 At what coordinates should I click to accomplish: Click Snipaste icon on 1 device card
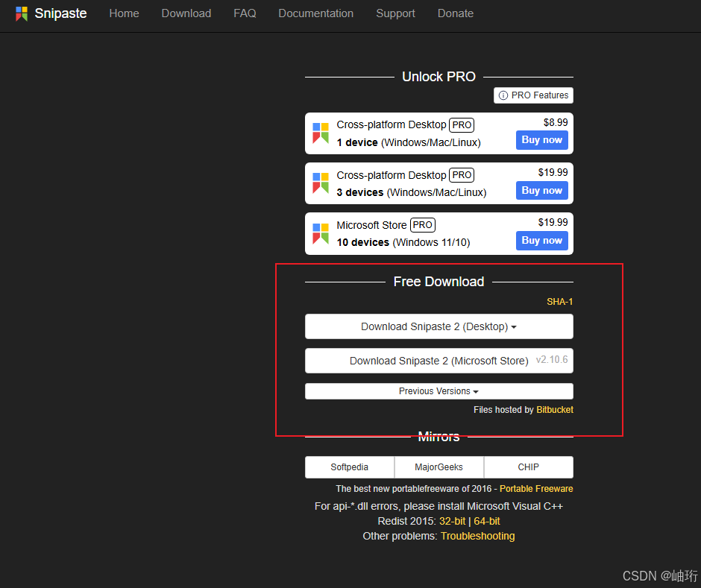point(321,133)
